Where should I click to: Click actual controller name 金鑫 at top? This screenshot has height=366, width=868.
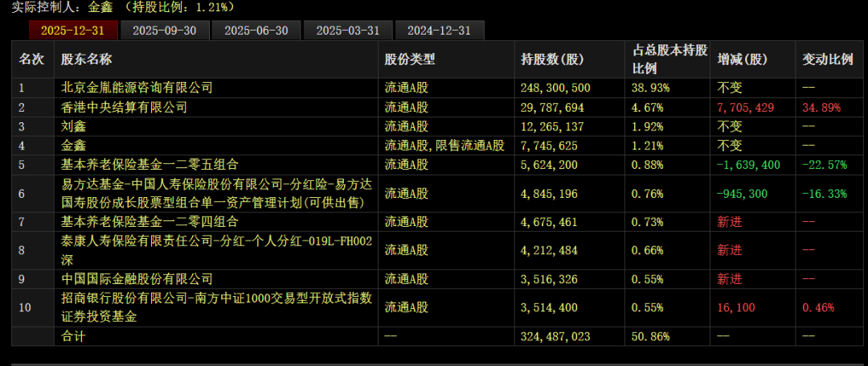(x=100, y=7)
